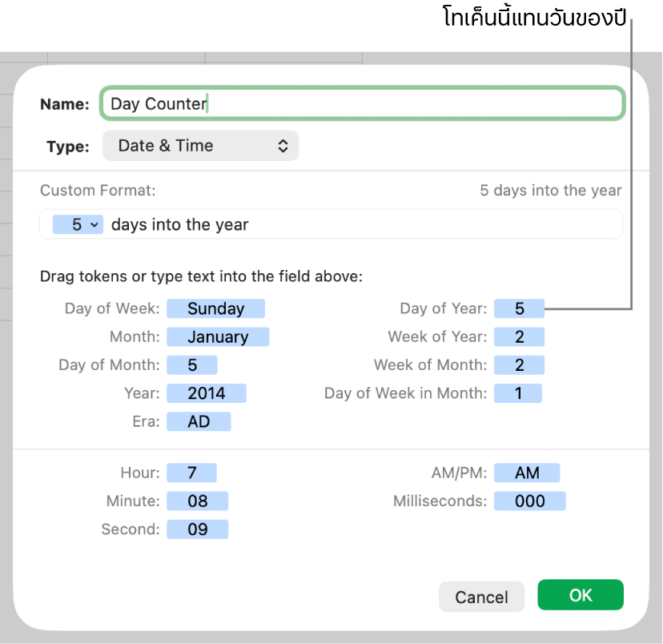This screenshot has height=644, width=663.
Task: Select the Week of Month token
Action: click(520, 365)
